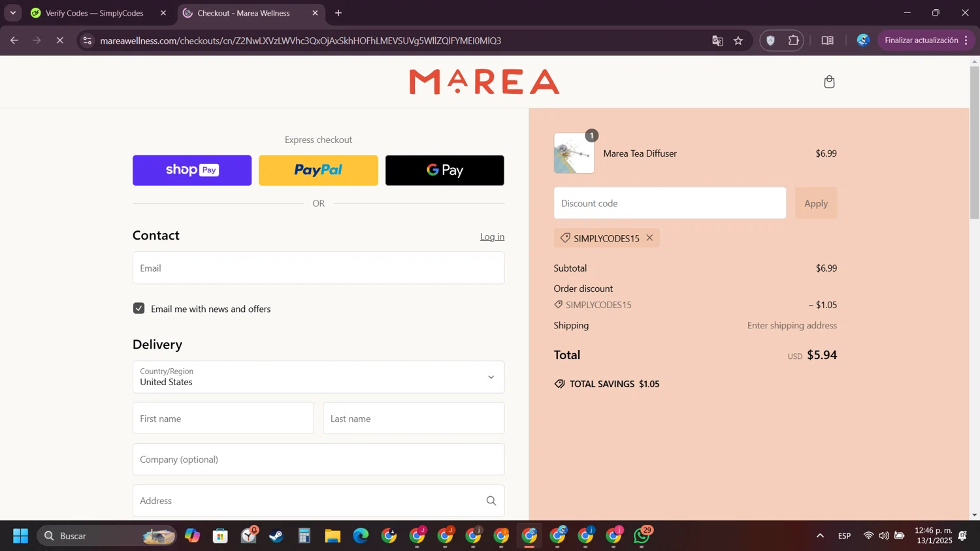Viewport: 980px width, 551px height.
Task: Click the Enter shipping address text
Action: 792,325
